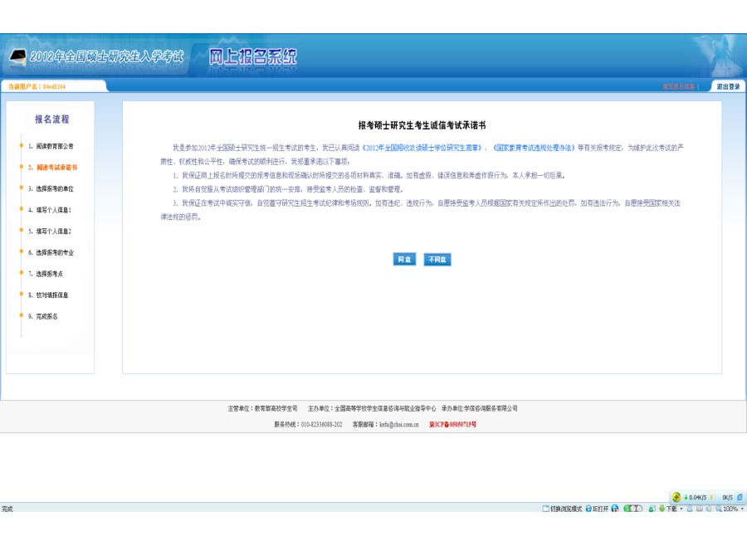Click the green 360 accelerator ball icon
This screenshot has width=747, height=560.
point(676,497)
